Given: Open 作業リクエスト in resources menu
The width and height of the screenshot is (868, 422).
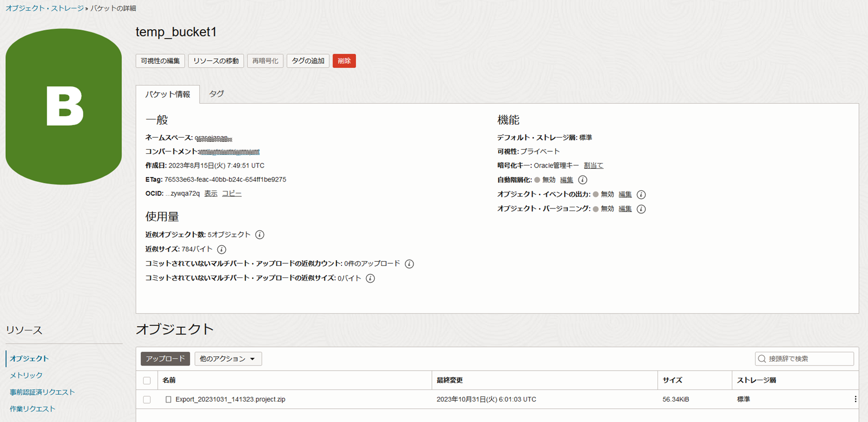Looking at the screenshot, I should pyautogui.click(x=32, y=409).
